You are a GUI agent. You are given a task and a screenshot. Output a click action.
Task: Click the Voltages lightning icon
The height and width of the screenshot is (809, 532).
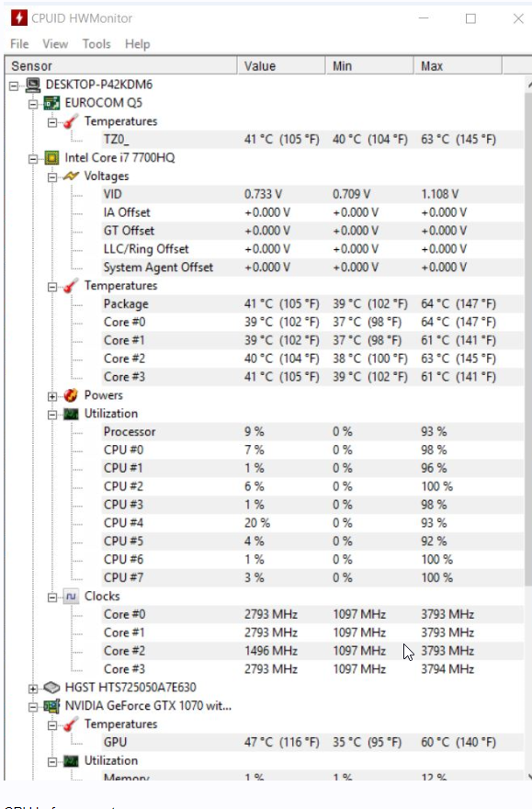[x=71, y=176]
